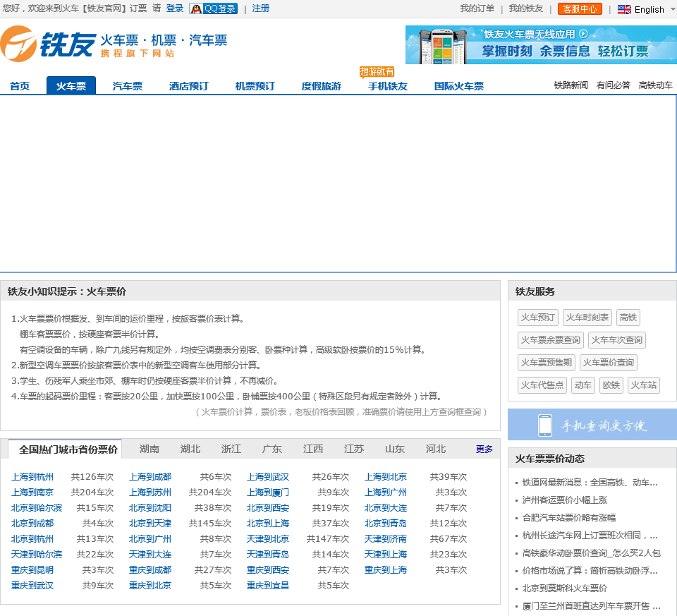Click the 火车票余票查询 button
The height and width of the screenshot is (616, 677).
pos(551,340)
